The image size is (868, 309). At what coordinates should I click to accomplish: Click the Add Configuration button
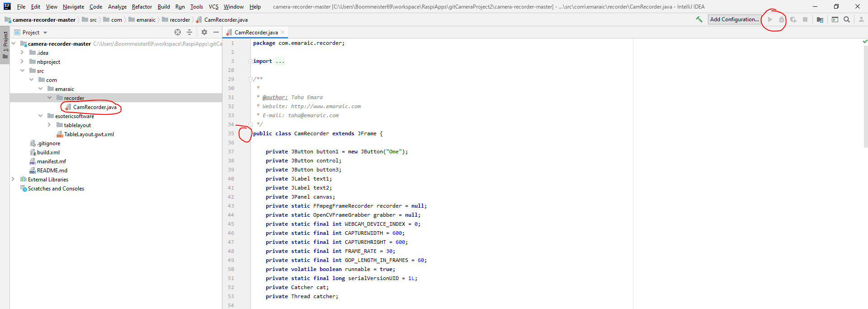(x=734, y=19)
